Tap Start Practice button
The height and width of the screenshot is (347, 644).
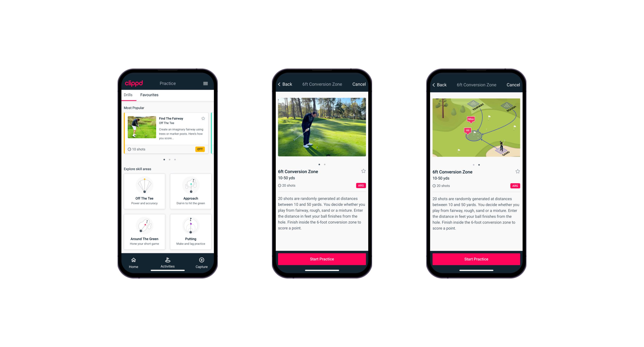tap(322, 259)
